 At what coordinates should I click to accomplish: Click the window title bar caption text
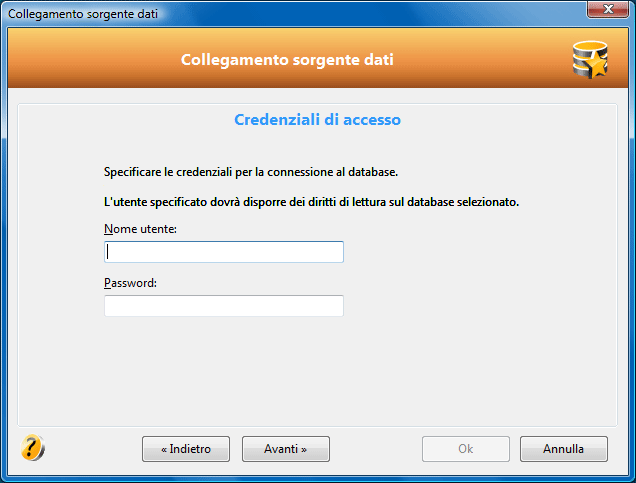pyautogui.click(x=83, y=14)
